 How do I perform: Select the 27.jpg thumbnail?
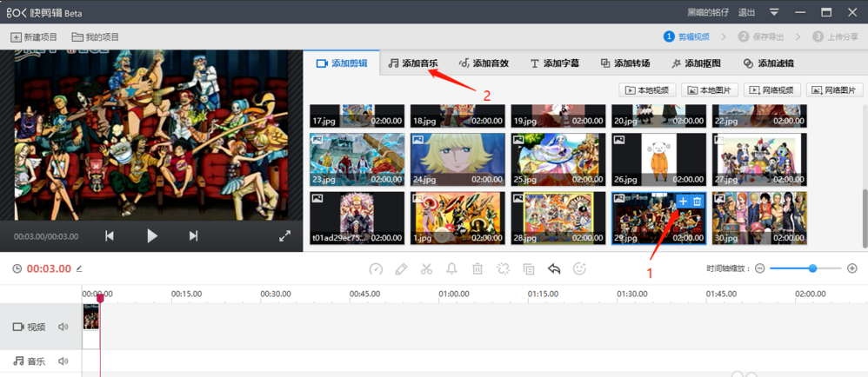pos(759,159)
